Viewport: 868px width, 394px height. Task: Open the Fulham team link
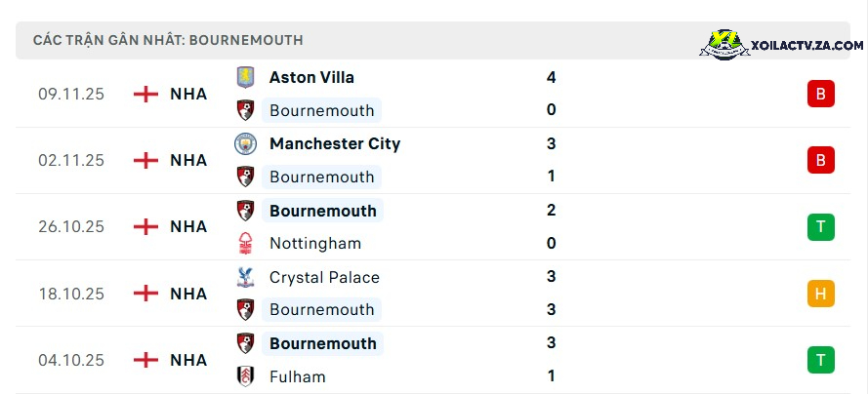coord(297,376)
